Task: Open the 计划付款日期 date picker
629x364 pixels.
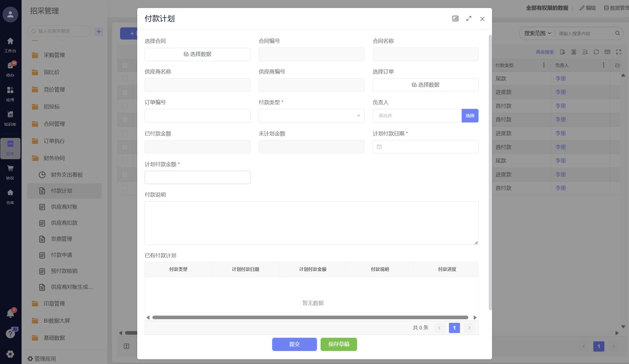Action: (x=425, y=147)
